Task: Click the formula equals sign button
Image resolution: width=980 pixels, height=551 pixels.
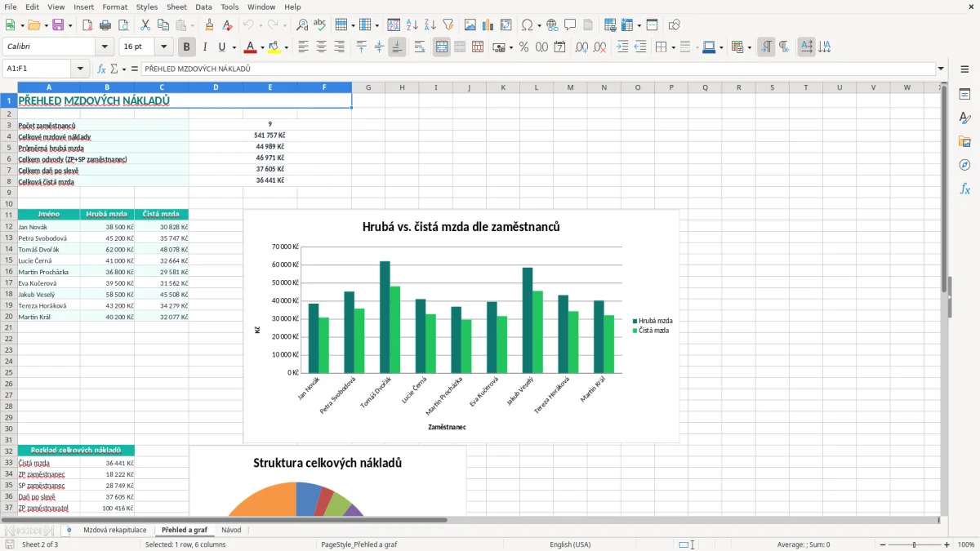Action: coord(135,69)
